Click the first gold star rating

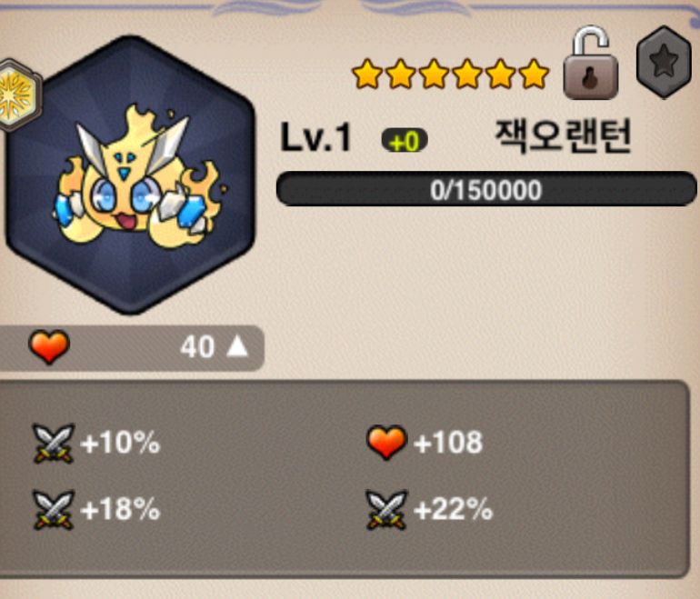(x=367, y=74)
